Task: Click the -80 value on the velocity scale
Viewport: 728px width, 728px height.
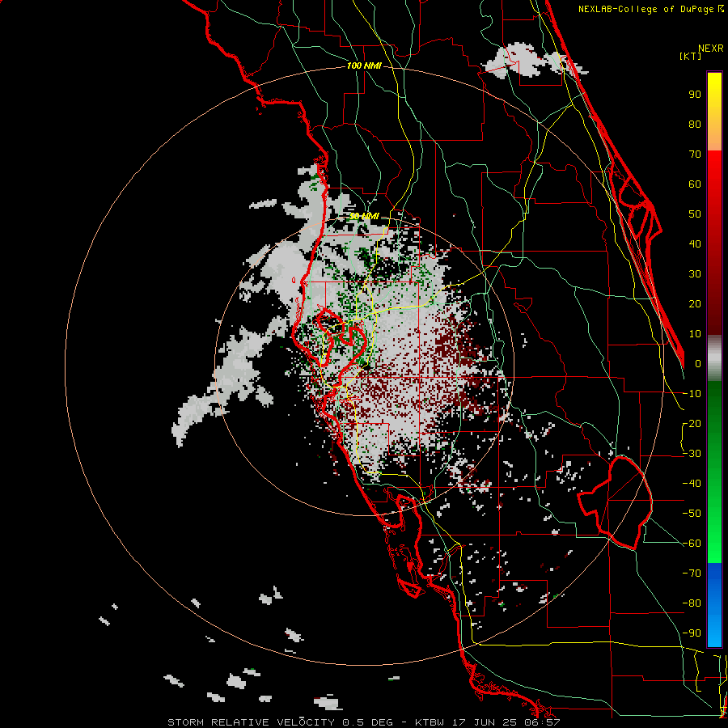Action: pos(692,603)
